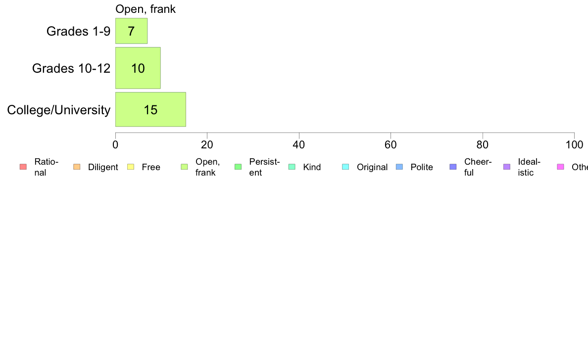This screenshot has width=588, height=364.
Task: Click the Rational legend color swatch
Action: coord(23,167)
